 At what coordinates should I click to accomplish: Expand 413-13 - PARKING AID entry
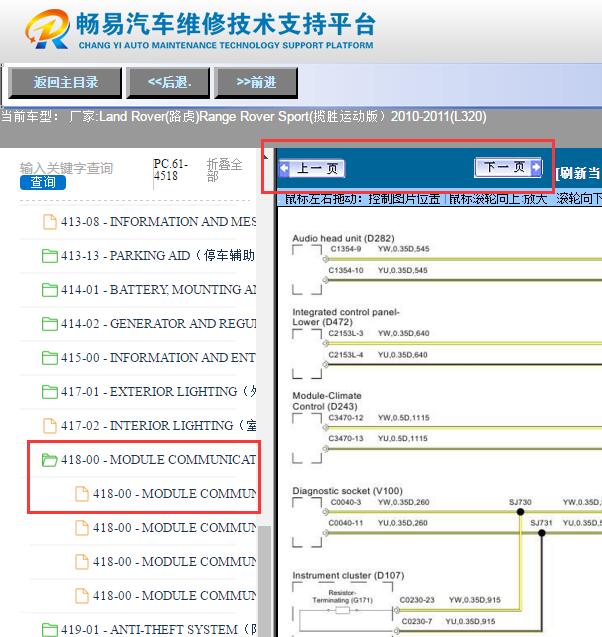(158, 256)
